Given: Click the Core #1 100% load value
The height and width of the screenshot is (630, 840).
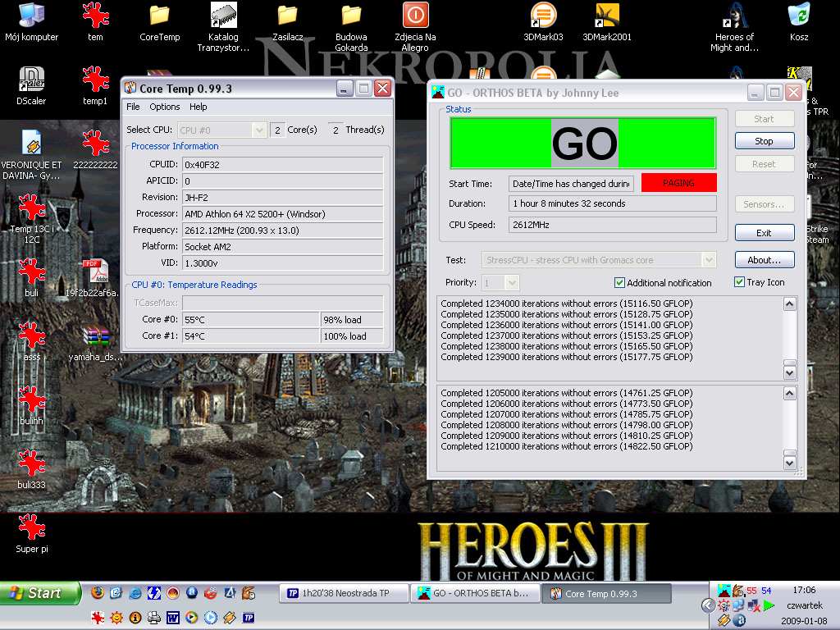Looking at the screenshot, I should pyautogui.click(x=352, y=336).
